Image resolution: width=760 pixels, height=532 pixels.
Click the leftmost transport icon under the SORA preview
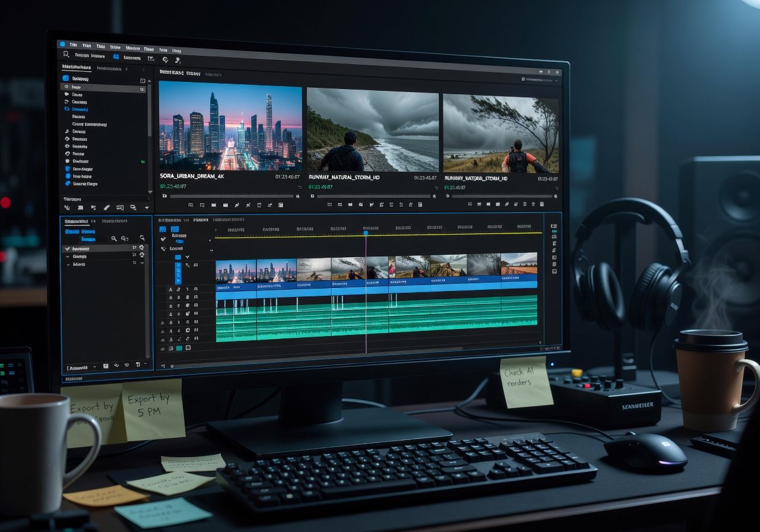pyautogui.click(x=191, y=205)
